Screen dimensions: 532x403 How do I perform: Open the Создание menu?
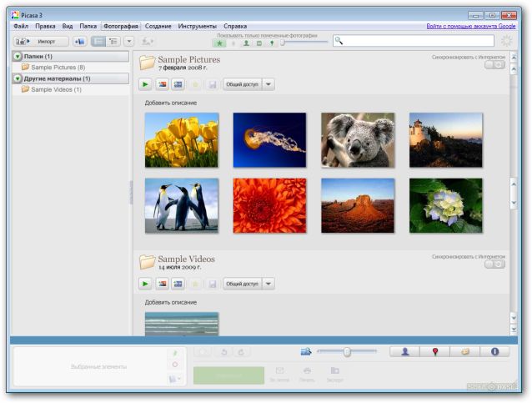click(x=158, y=26)
